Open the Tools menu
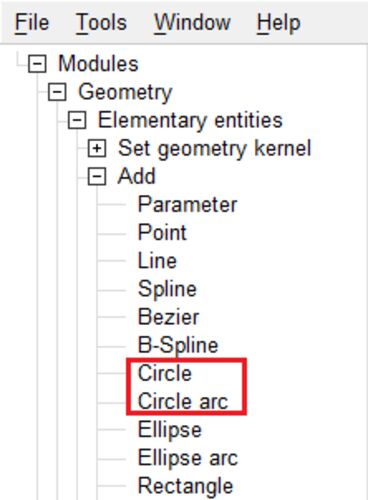The height and width of the screenshot is (500, 368). (101, 23)
